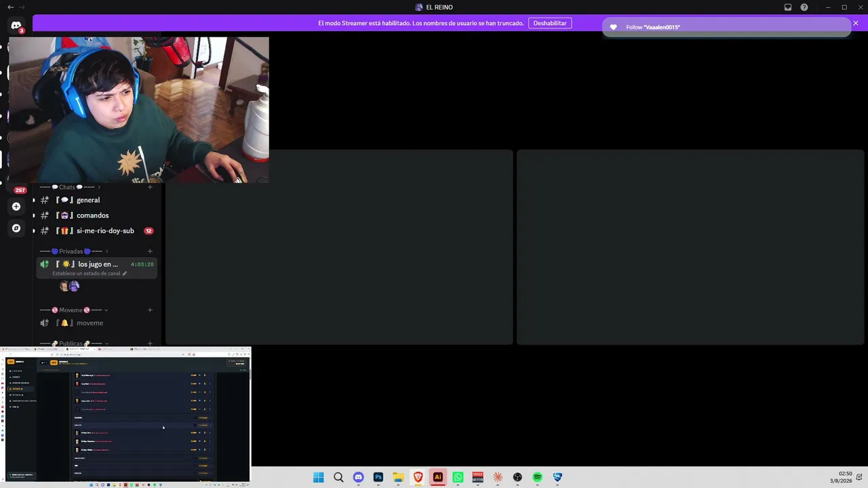This screenshot has width=868, height=488.
Task: Select the right participant video tile
Action: (690, 247)
